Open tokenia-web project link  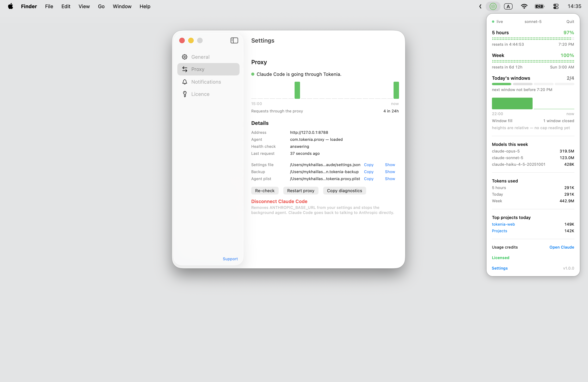503,224
